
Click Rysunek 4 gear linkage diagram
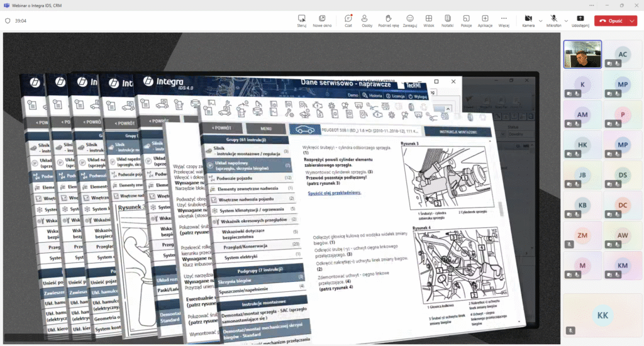460,264
